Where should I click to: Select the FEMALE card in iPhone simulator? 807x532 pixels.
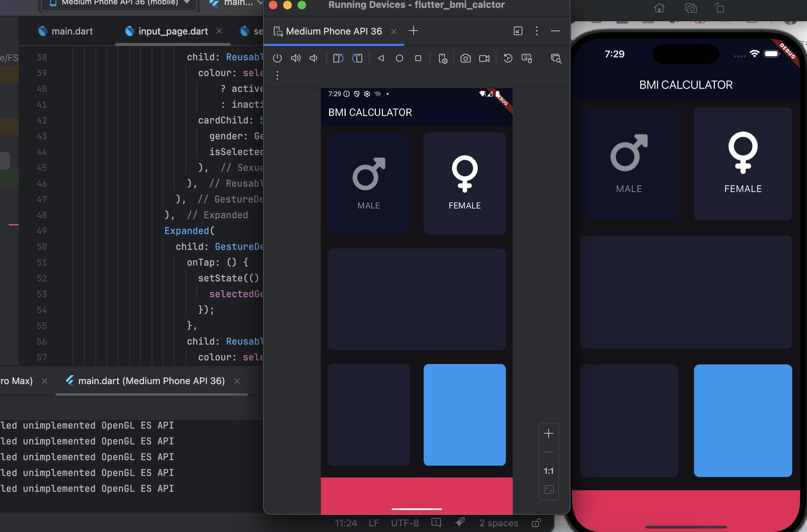pyautogui.click(x=743, y=163)
